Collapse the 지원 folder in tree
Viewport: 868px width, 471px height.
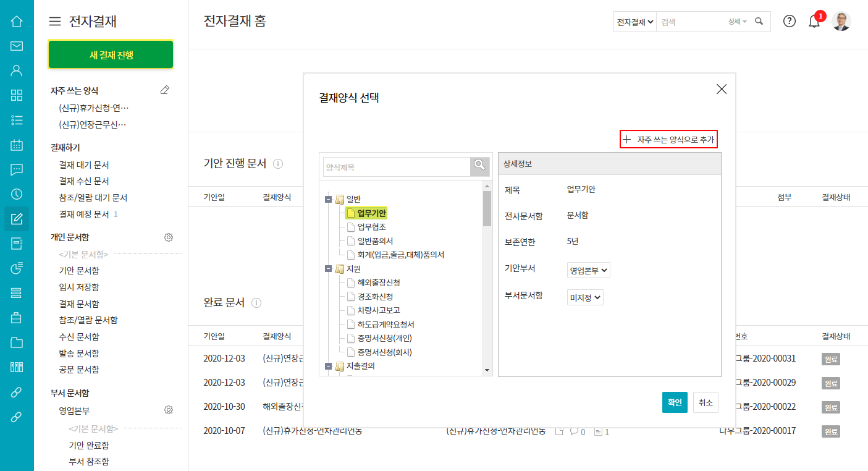point(327,269)
